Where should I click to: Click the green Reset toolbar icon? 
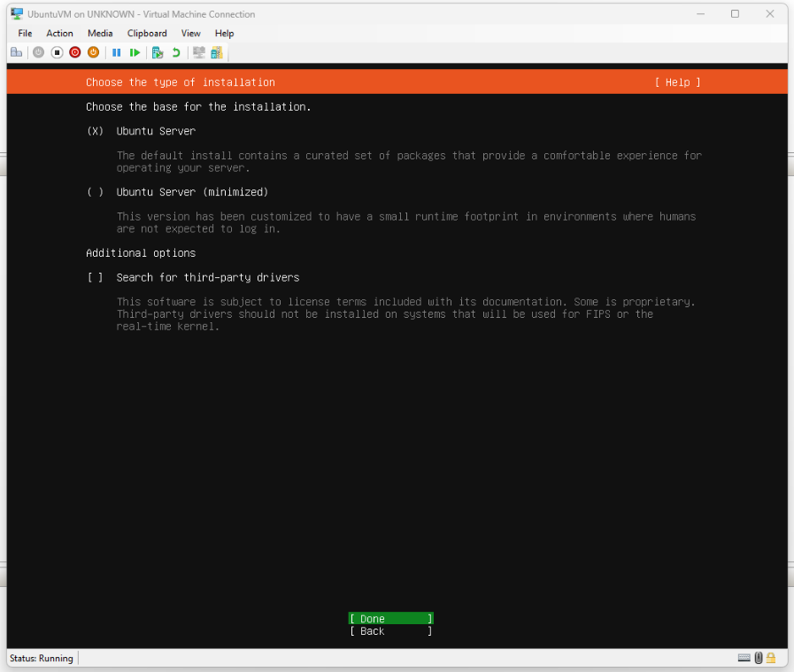pyautogui.click(x=135, y=52)
